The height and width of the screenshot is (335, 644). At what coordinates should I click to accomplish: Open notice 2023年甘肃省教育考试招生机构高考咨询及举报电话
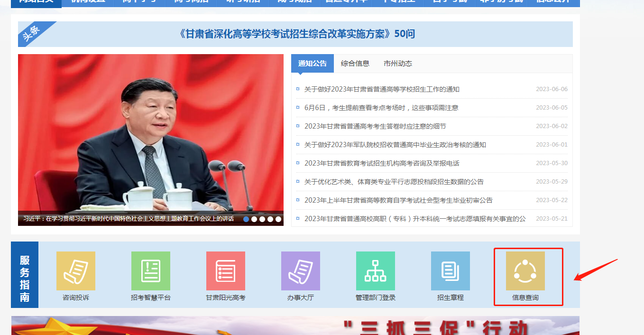[382, 163]
